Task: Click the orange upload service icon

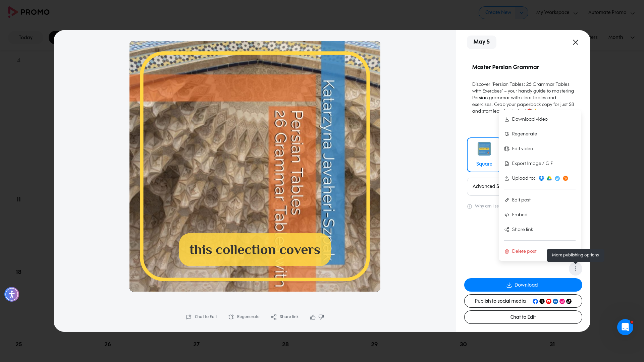Action: point(566,178)
